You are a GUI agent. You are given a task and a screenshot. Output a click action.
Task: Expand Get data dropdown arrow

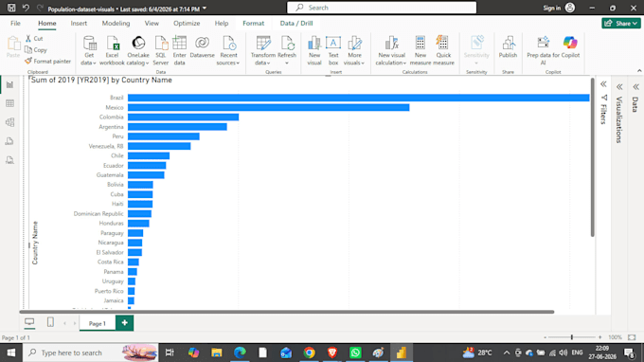[x=95, y=63]
